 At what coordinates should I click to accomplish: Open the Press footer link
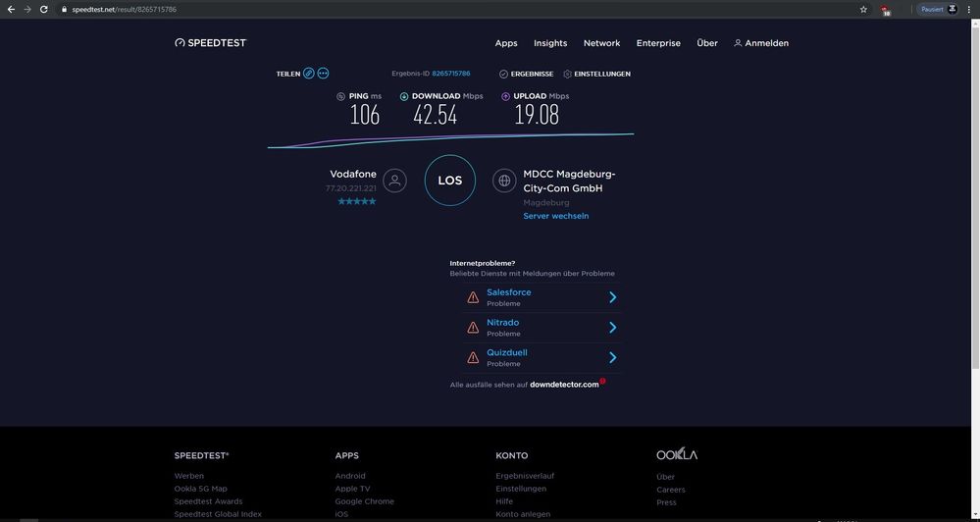click(666, 502)
